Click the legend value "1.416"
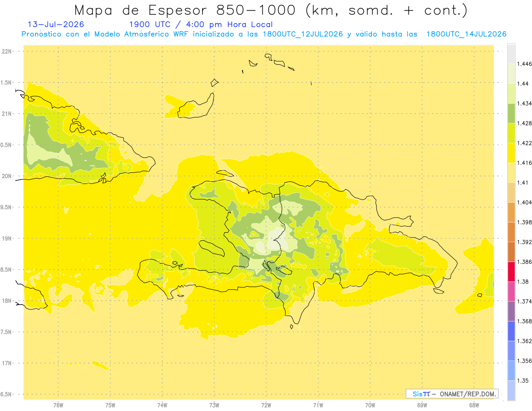This screenshot has height=411, width=532. pyautogui.click(x=524, y=163)
